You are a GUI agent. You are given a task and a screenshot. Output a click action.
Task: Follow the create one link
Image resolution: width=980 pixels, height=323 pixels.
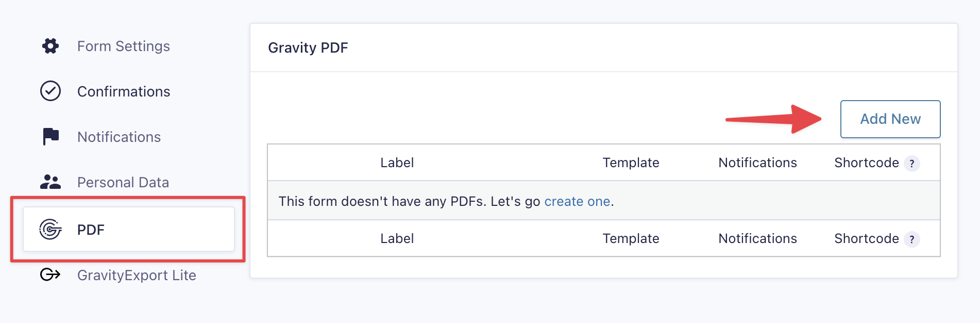click(x=577, y=201)
